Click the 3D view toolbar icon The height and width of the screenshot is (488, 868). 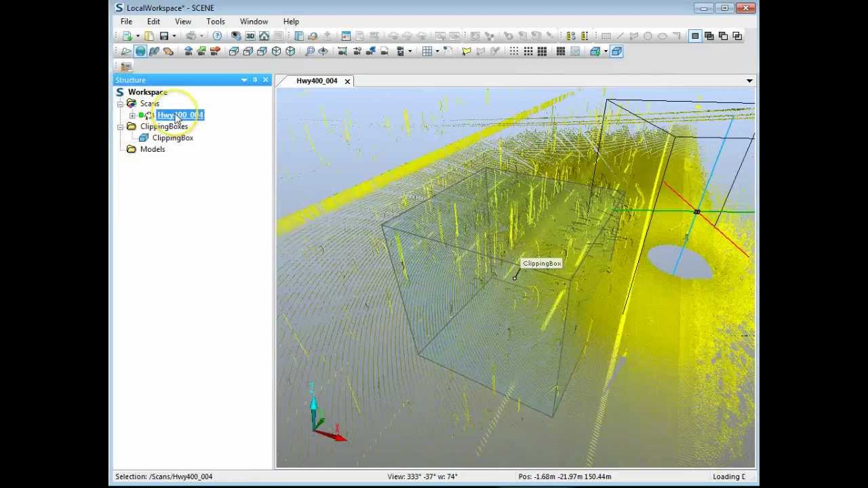(250, 36)
